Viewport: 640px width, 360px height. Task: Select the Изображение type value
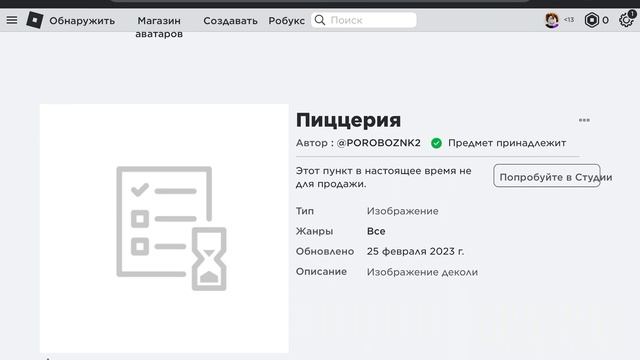[402, 211]
